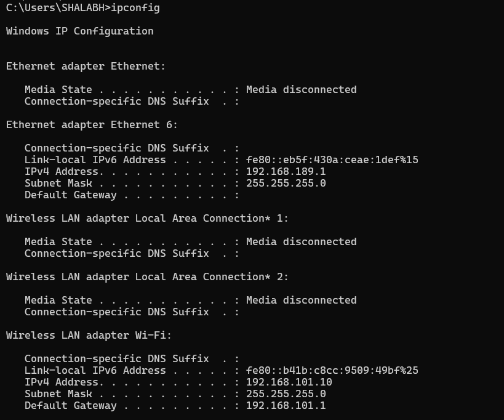Click the Windows IP Configuration heading
This screenshot has height=420, width=504.
(79, 31)
